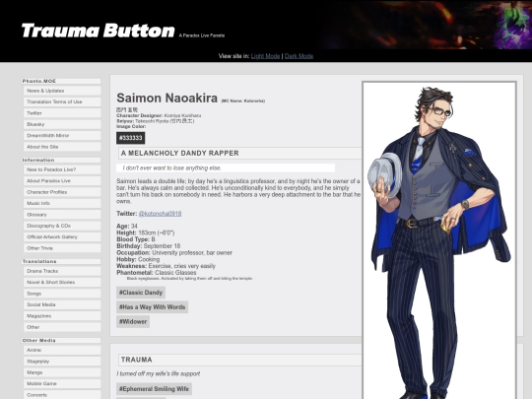Click the TRAUMA section heading

[x=239, y=360]
